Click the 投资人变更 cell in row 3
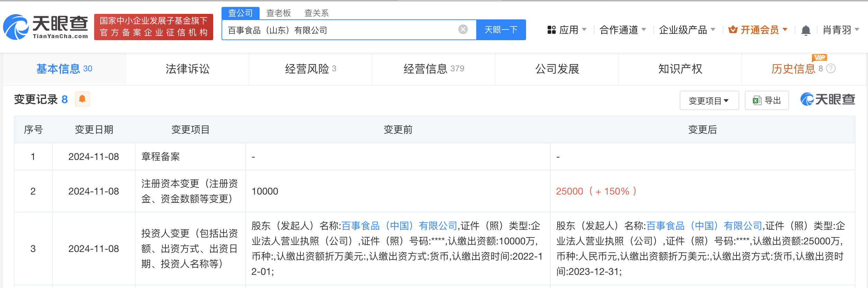 click(x=190, y=249)
